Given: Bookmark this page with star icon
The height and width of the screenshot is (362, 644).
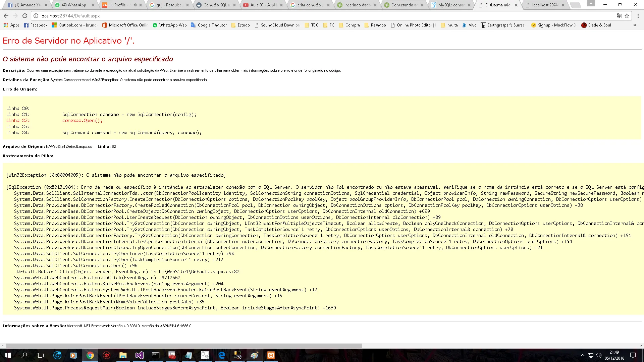Looking at the screenshot, I should [x=627, y=16].
